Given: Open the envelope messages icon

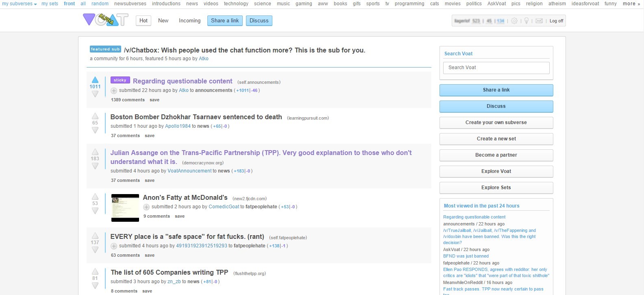Looking at the screenshot, I should [539, 21].
